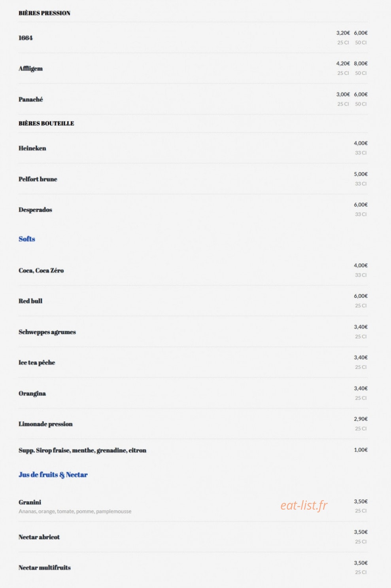Click Nectar abricot entry
The height and width of the screenshot is (588, 391).
pyautogui.click(x=39, y=537)
